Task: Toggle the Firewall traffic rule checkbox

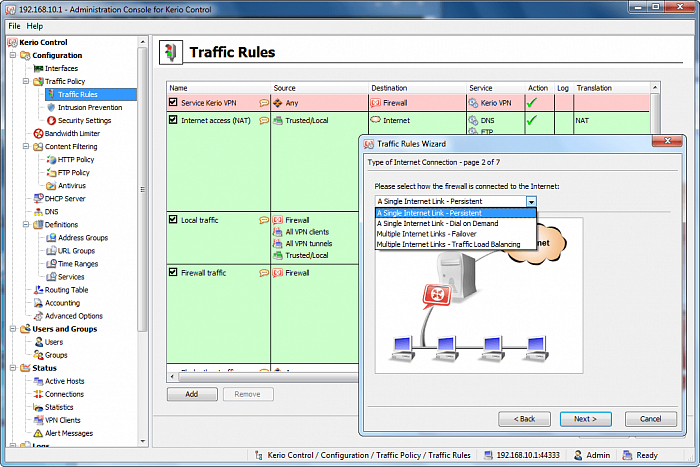Action: pyautogui.click(x=173, y=272)
